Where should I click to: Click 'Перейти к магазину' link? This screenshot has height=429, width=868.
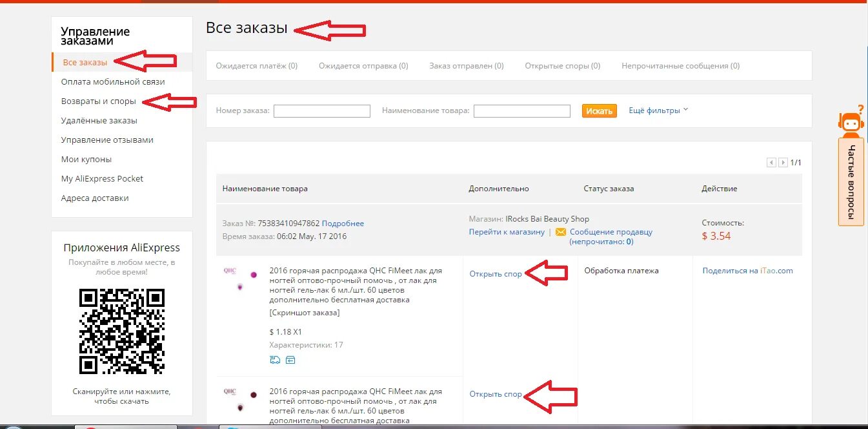tap(507, 231)
